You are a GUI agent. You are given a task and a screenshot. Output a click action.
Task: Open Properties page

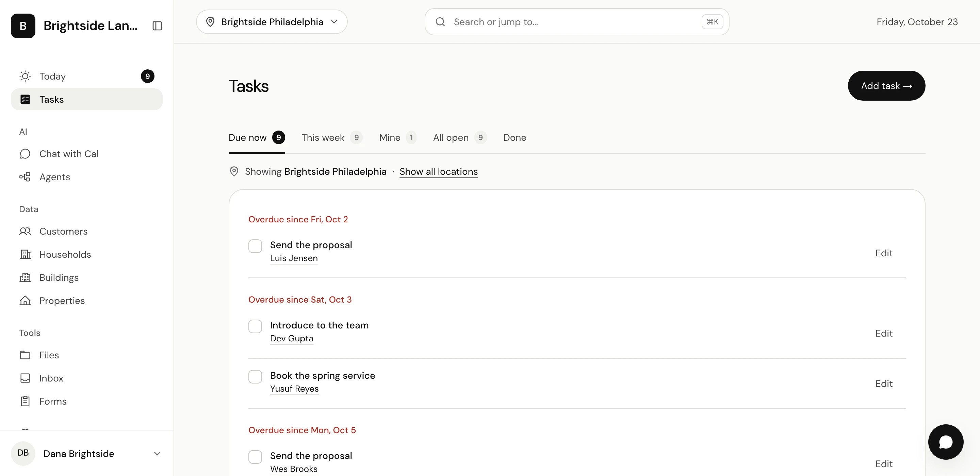coord(87,301)
